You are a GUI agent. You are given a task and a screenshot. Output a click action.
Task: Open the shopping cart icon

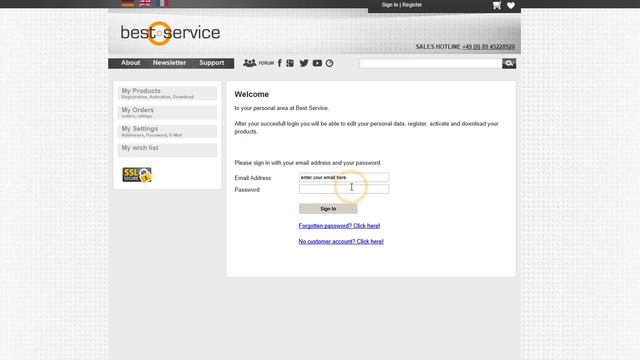[497, 5]
